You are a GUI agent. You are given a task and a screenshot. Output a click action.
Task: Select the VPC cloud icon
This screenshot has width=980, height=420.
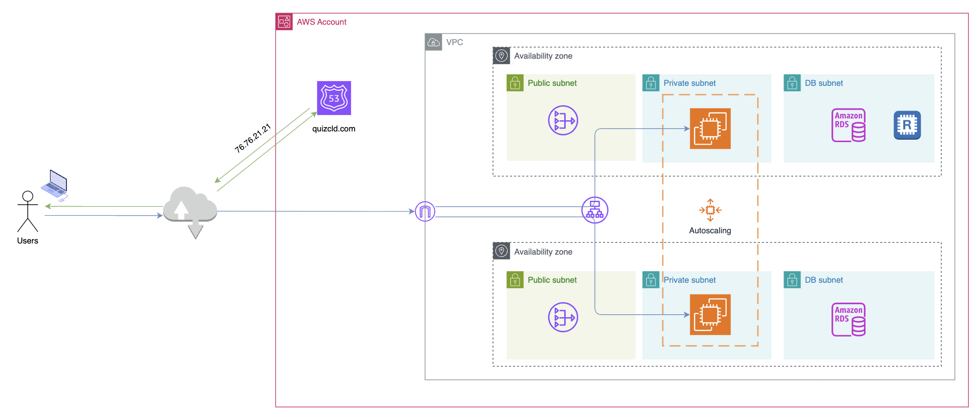(433, 42)
